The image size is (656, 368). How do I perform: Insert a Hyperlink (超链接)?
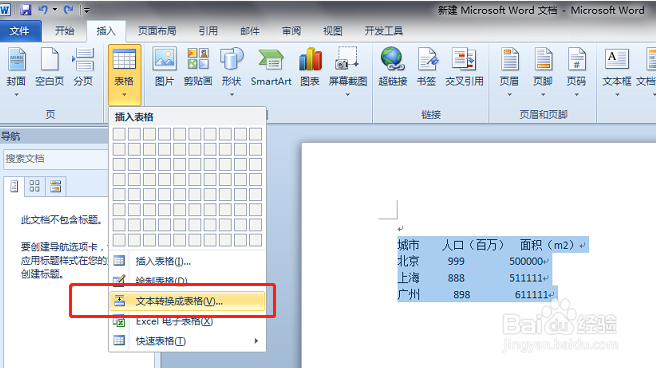tap(392, 67)
